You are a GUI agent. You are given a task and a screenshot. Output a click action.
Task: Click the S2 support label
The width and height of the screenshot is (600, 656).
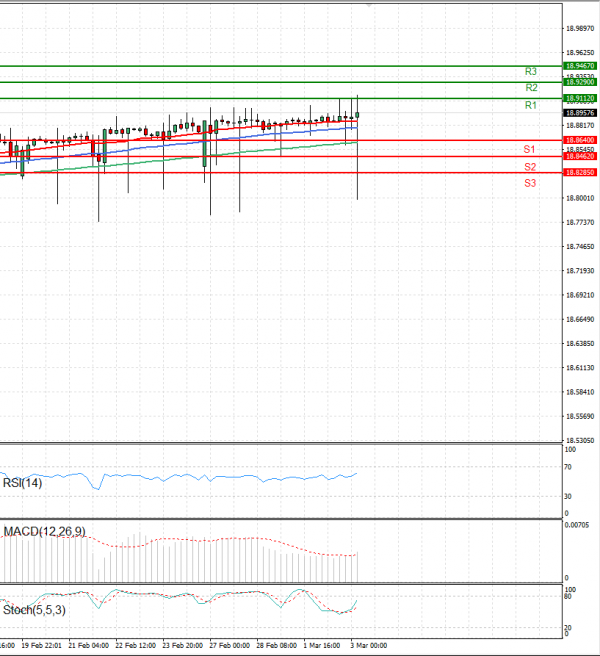pyautogui.click(x=530, y=167)
